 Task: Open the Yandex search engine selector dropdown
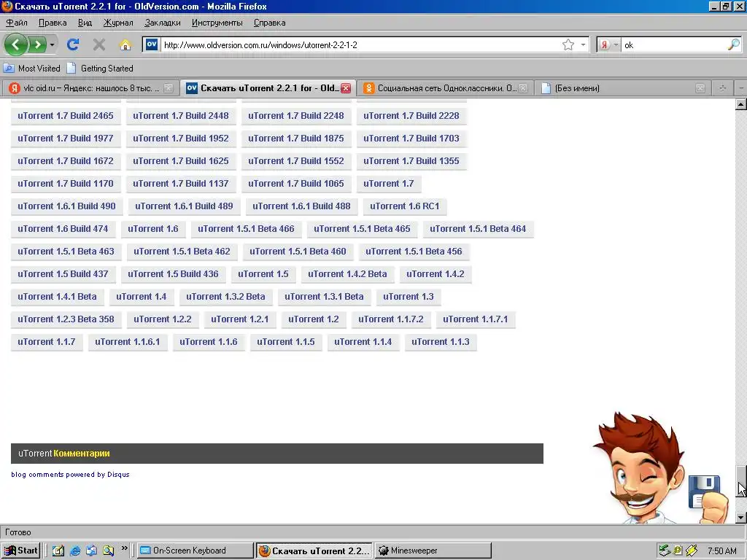pos(609,44)
